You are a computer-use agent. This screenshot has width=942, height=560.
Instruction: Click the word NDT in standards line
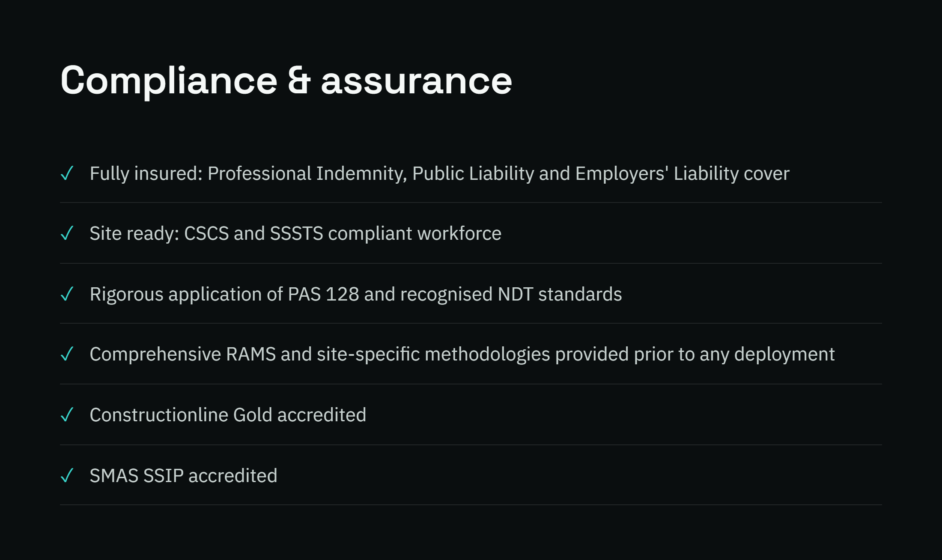click(x=516, y=295)
